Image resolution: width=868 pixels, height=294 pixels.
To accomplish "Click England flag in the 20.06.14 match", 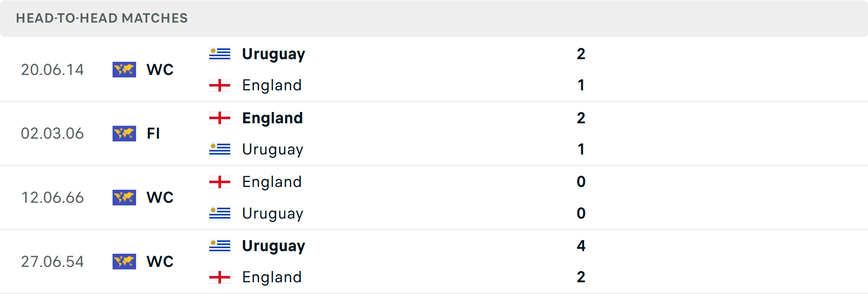I will 220,85.
